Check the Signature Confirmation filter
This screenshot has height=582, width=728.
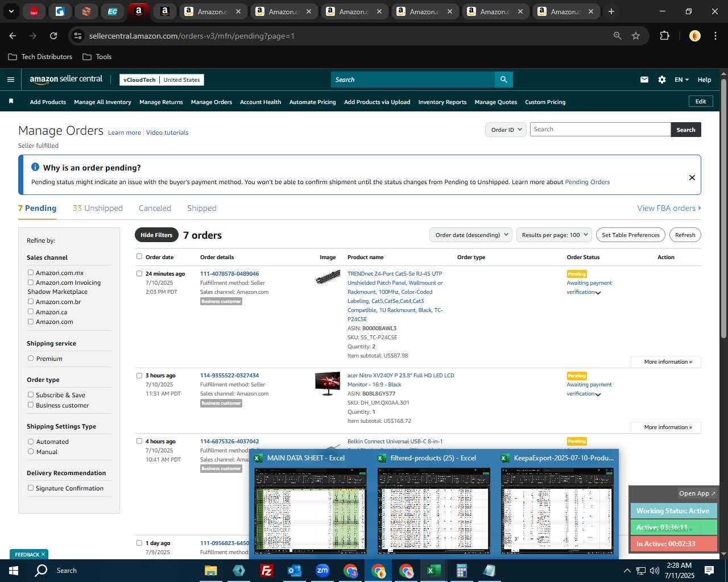click(31, 488)
